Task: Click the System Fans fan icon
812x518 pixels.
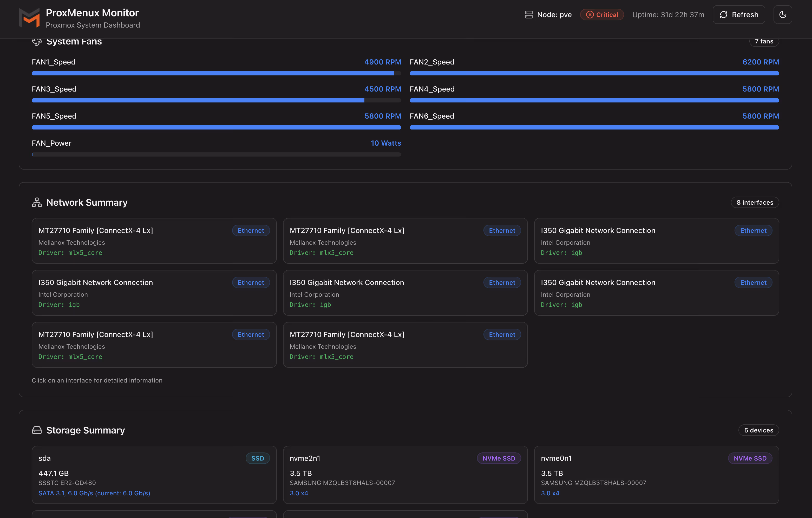Action: (37, 42)
